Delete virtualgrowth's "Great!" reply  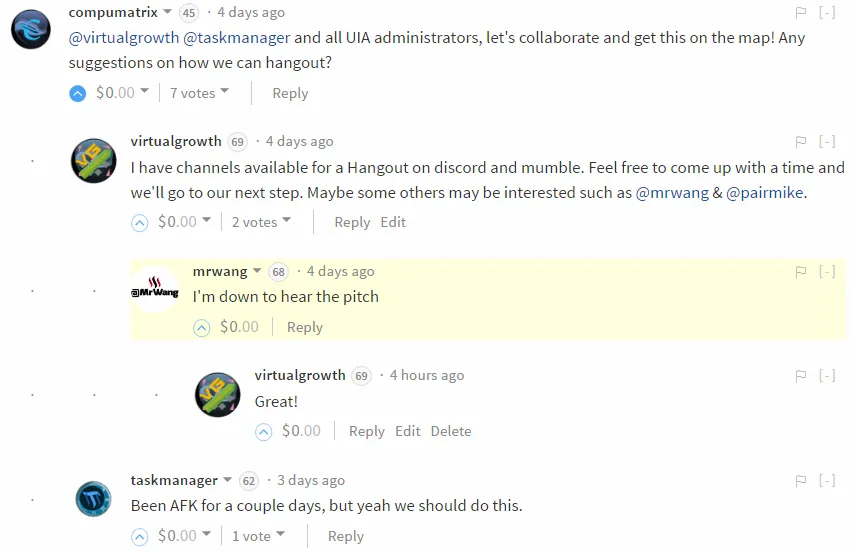pyautogui.click(x=451, y=431)
